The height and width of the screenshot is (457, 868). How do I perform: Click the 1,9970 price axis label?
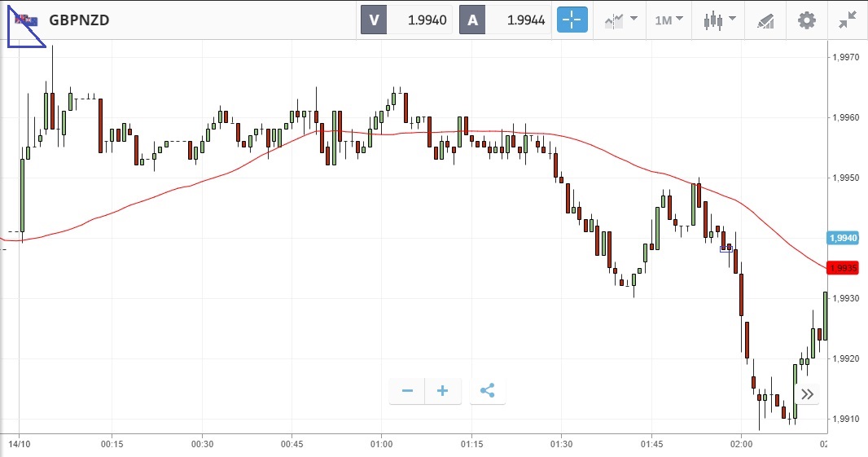pos(843,57)
